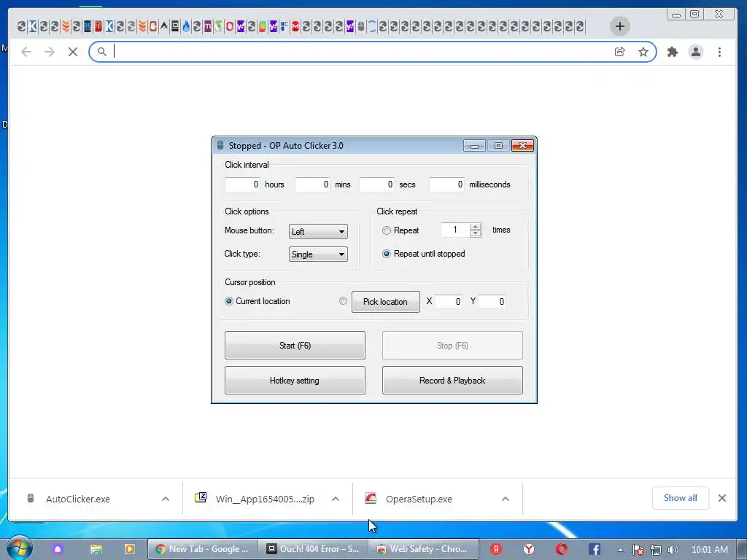Open the purple circle taskbar app
This screenshot has height=560, width=747.
tap(58, 549)
